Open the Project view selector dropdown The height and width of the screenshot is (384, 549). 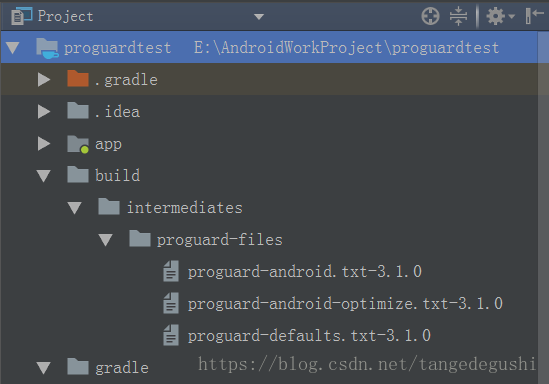(259, 16)
